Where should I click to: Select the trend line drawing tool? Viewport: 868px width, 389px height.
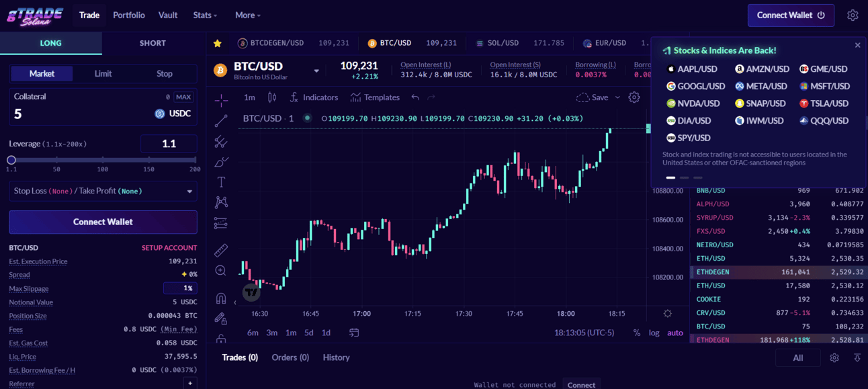tap(221, 121)
